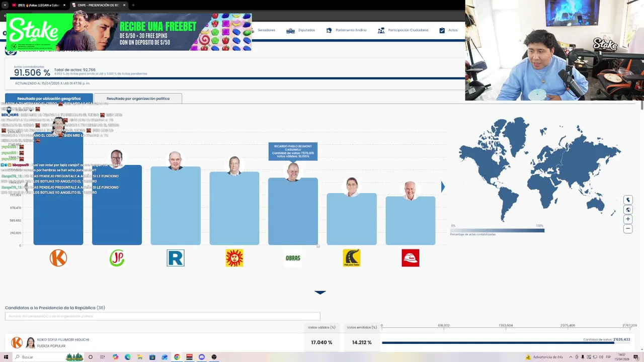
Task: Click the Fuerza Popular K party logo
Action: (58, 258)
